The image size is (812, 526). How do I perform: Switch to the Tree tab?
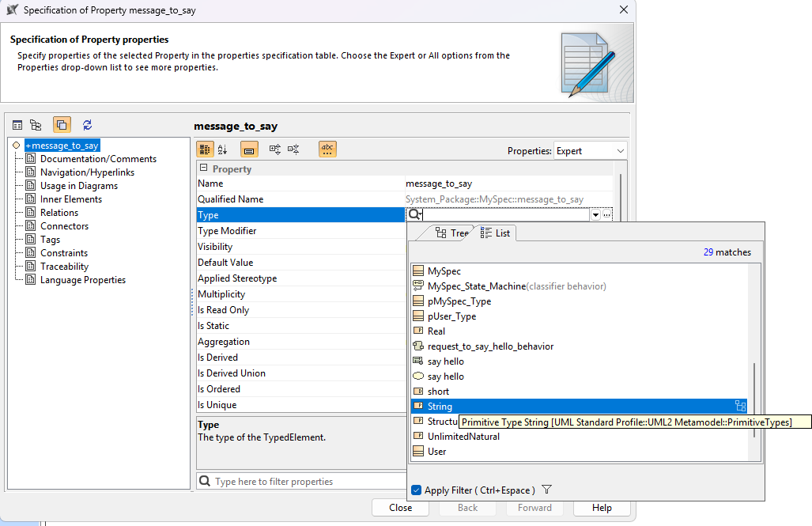(x=451, y=233)
